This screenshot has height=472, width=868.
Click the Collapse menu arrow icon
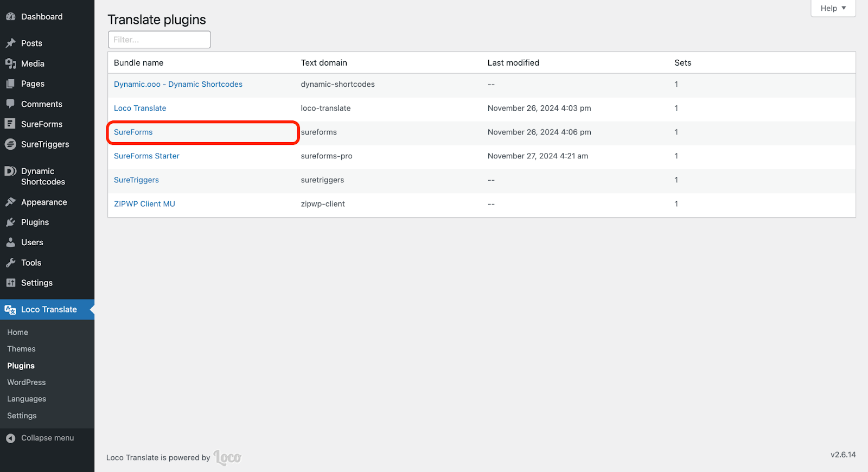(10, 438)
